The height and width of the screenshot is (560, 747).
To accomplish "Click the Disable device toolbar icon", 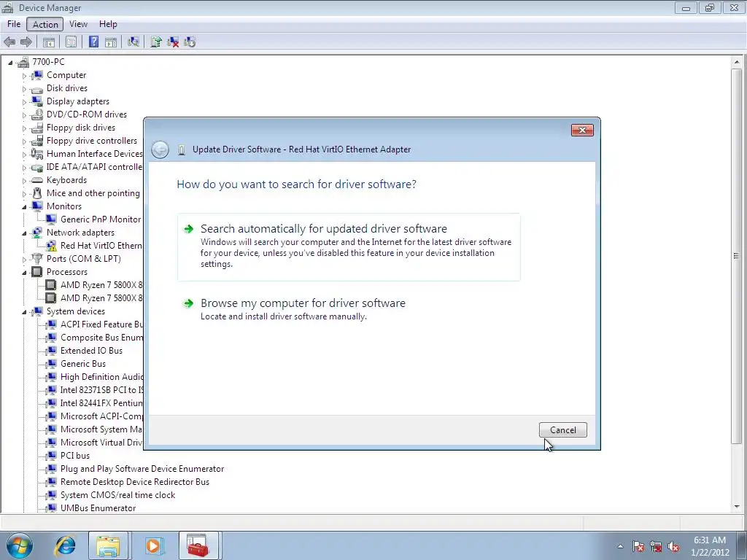I will (x=190, y=42).
